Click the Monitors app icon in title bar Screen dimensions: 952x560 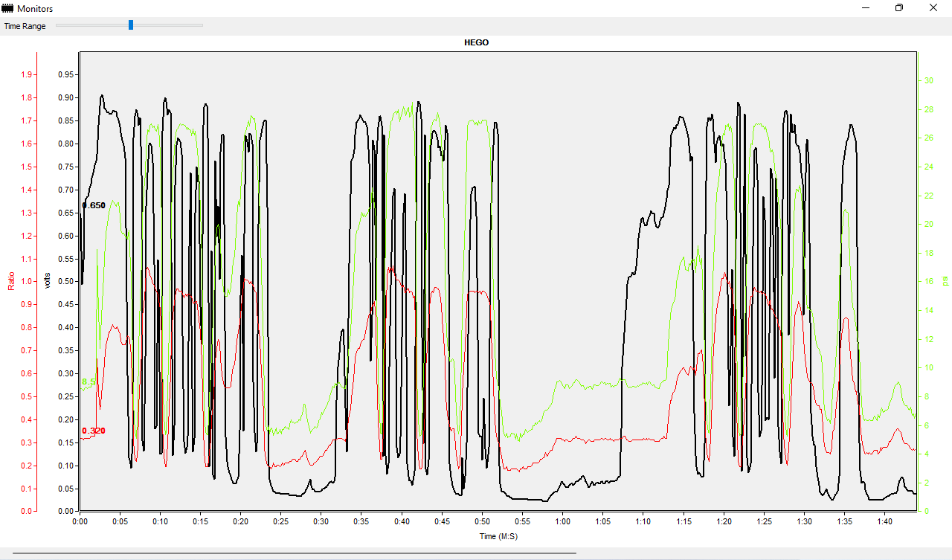[8, 8]
